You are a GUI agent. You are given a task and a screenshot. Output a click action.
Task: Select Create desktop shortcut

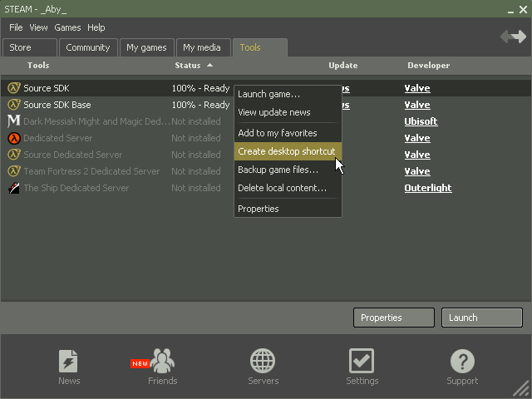click(288, 151)
